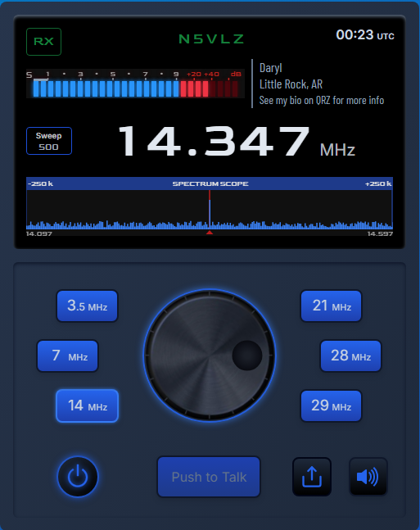Click the power button icon

coord(78,476)
